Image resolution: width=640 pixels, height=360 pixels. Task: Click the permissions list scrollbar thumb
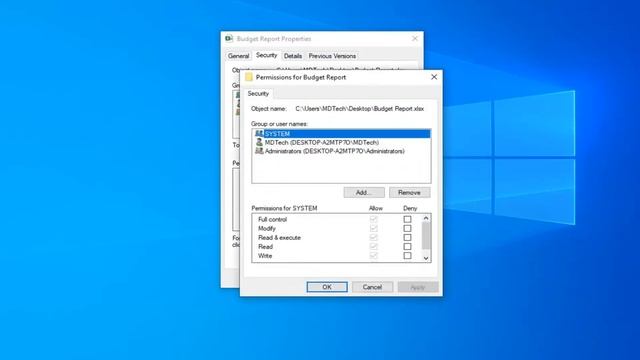point(426,236)
